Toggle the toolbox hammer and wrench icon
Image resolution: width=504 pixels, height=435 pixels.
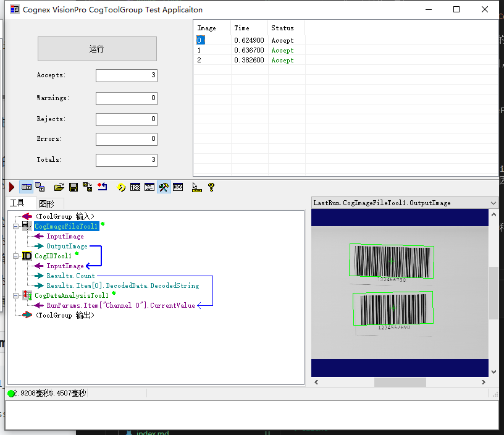pyautogui.click(x=164, y=187)
